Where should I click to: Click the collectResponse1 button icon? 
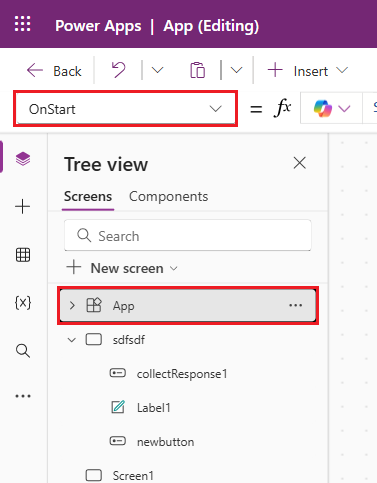(118, 373)
